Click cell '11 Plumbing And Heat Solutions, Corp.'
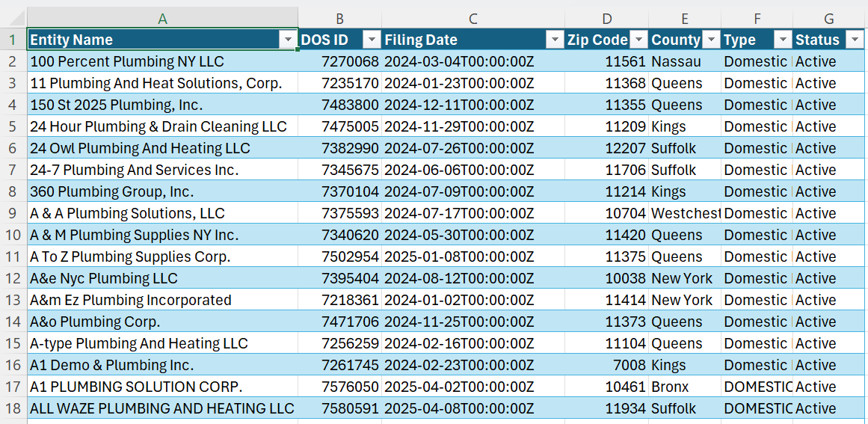Viewport: 868px width, 424px height. (x=162, y=83)
